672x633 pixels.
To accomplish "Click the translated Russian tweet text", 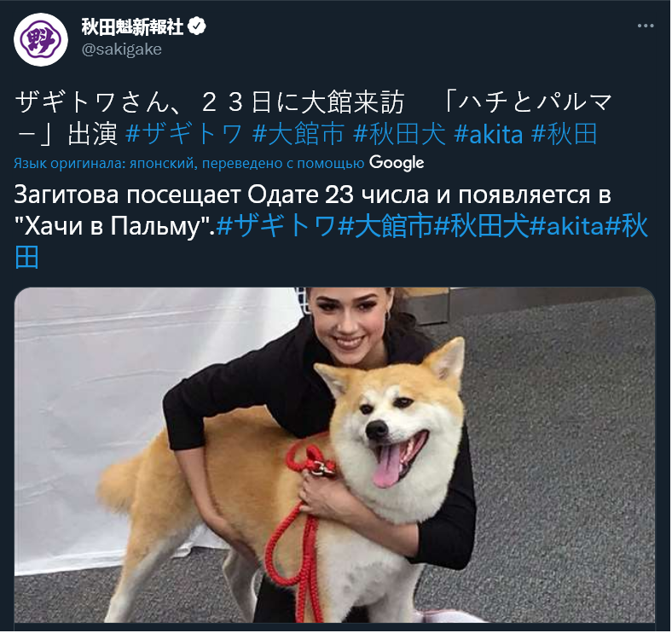I will [x=313, y=210].
